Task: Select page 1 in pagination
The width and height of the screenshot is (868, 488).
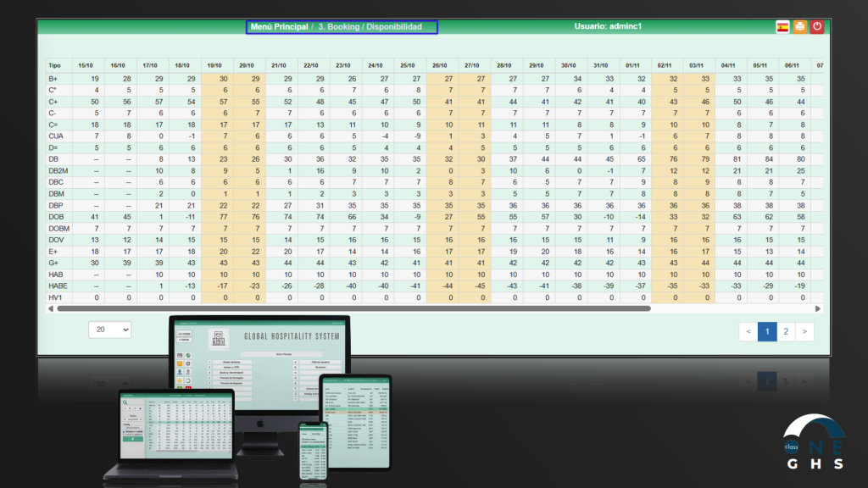Action: 767,331
